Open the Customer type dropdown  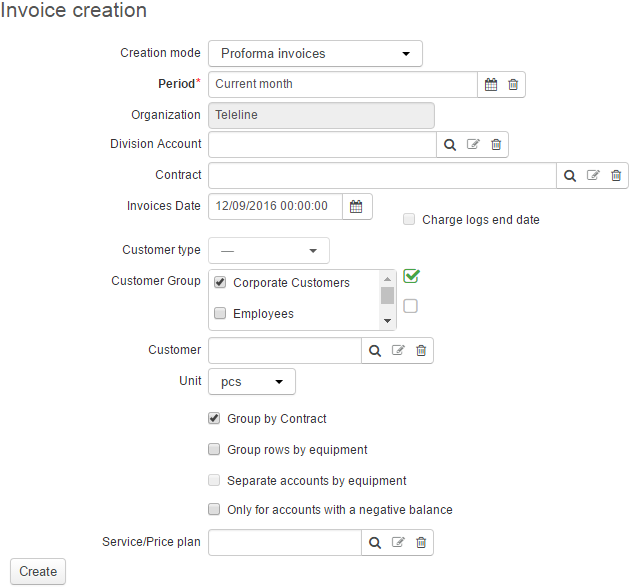(269, 251)
